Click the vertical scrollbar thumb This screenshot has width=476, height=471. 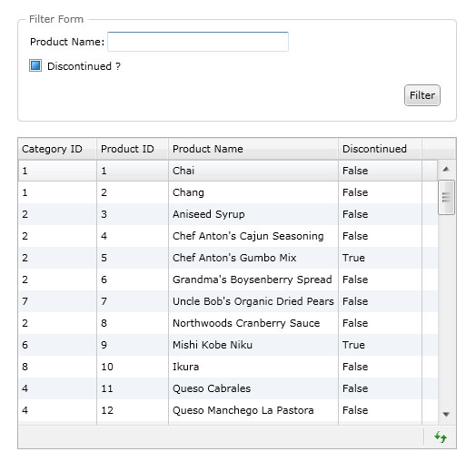click(446, 198)
